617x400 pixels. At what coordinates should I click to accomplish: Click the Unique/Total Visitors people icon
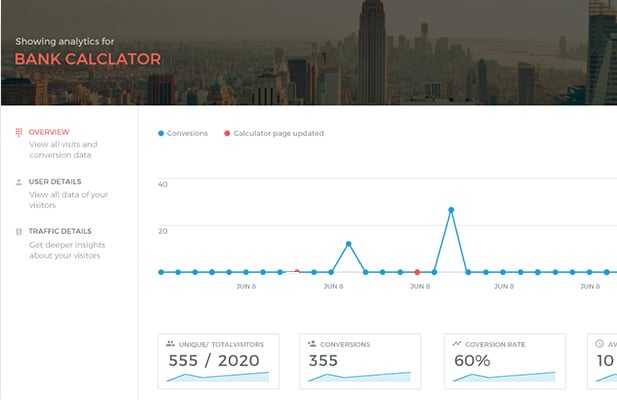click(x=171, y=344)
